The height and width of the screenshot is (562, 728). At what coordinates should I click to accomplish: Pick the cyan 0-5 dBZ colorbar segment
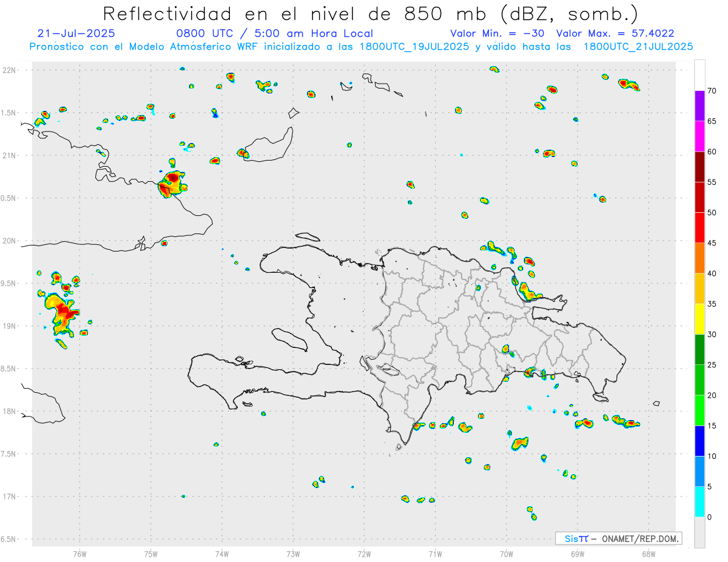pyautogui.click(x=699, y=502)
